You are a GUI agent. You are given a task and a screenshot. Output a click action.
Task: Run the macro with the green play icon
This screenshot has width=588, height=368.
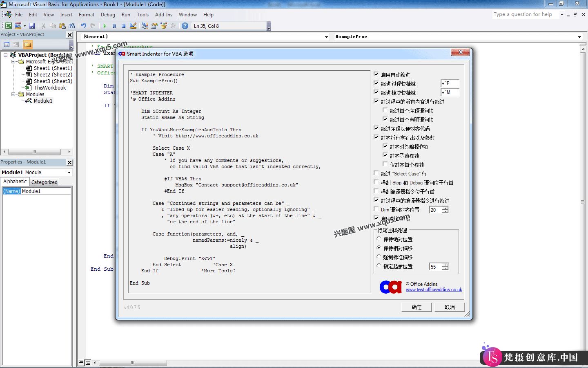coord(105,26)
